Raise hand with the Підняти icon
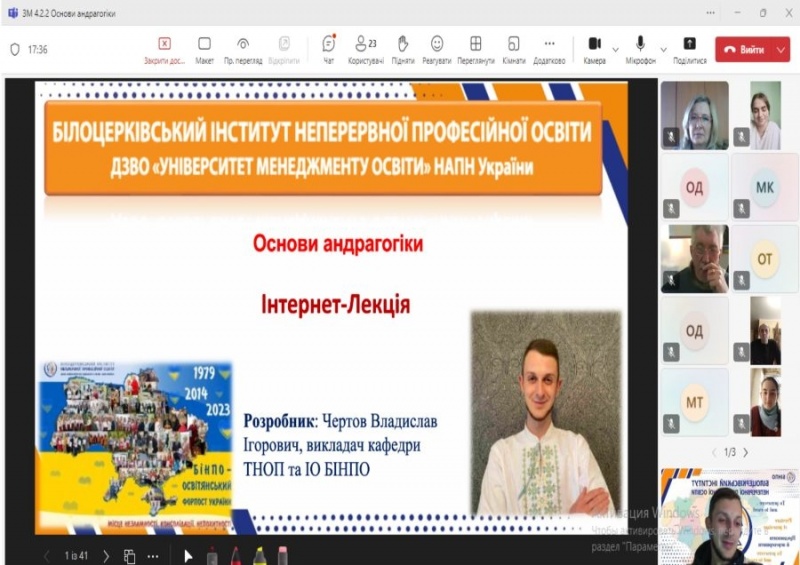800x565 pixels. (403, 44)
